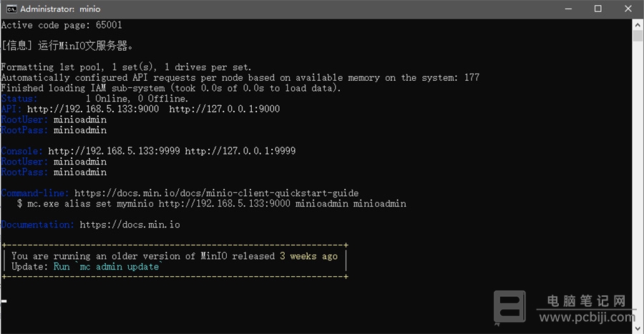
Task: Click the https://docs.min.io documentation URL
Action: [x=130, y=225]
